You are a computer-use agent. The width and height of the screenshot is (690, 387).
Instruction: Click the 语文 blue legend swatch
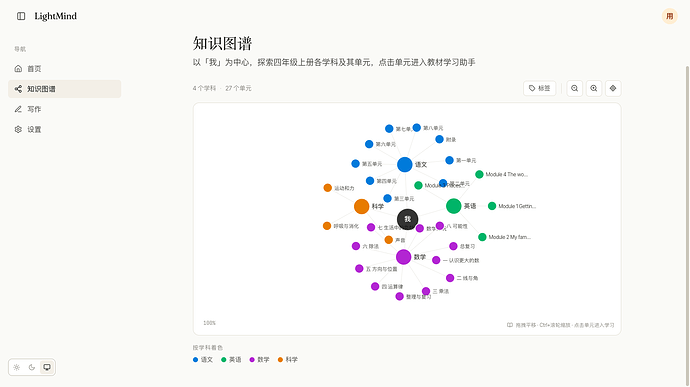point(195,360)
